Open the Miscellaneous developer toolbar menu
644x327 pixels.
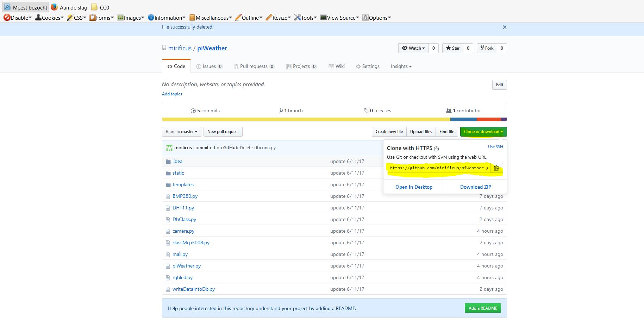211,18
